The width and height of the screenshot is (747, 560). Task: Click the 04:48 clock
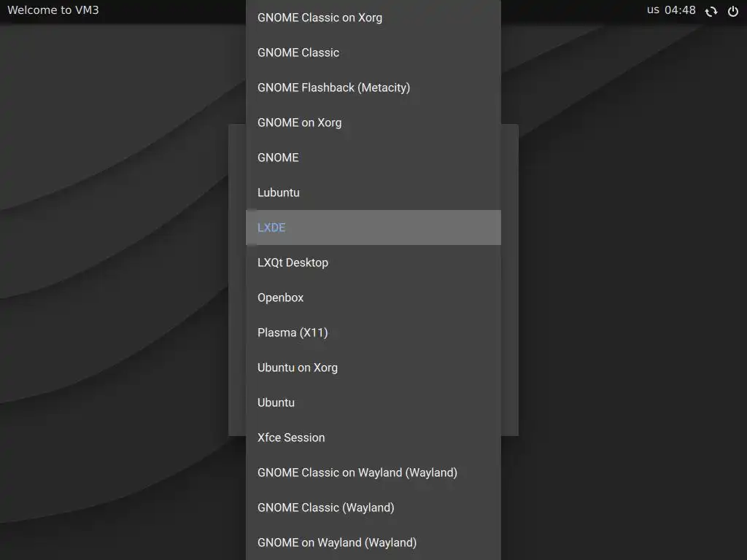[680, 10]
